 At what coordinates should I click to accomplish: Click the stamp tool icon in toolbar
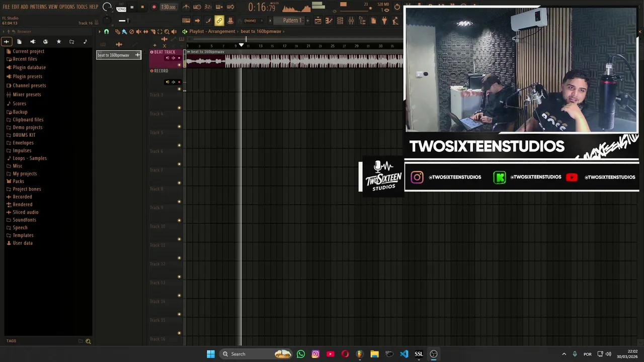(230, 21)
